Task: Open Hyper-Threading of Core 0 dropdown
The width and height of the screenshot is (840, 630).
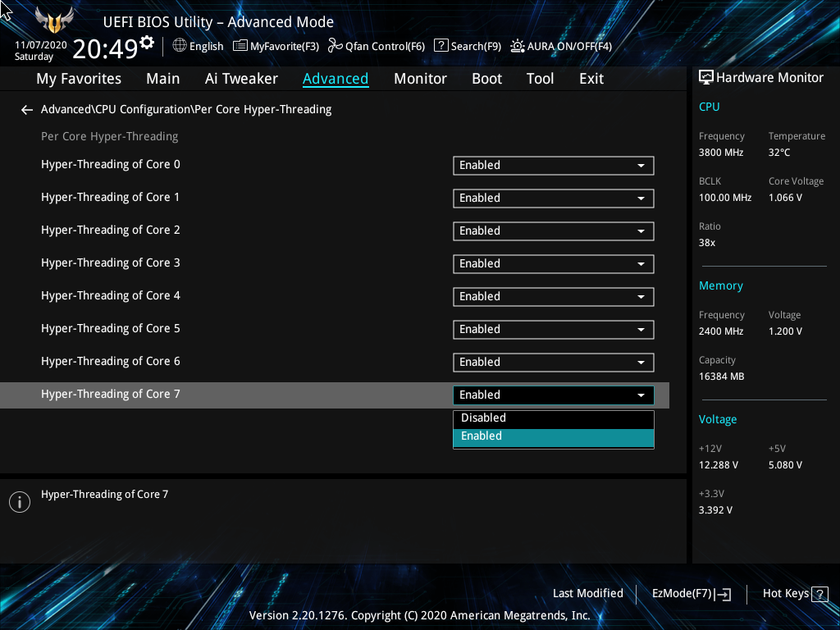Action: [554, 166]
